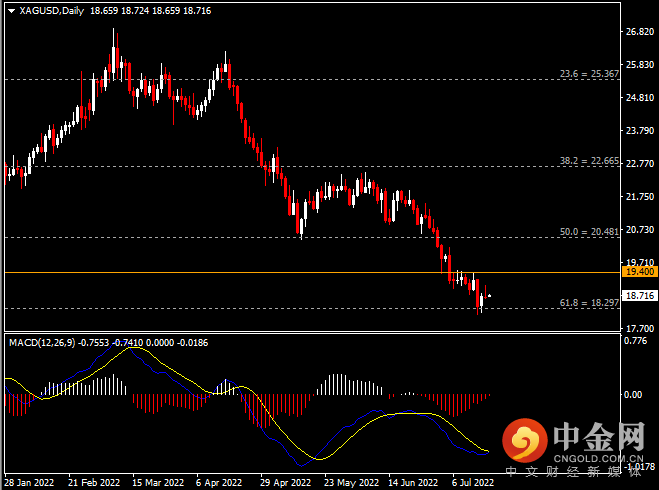Click the 23 May 2022 date label
This screenshot has width=659, height=490.
351,482
